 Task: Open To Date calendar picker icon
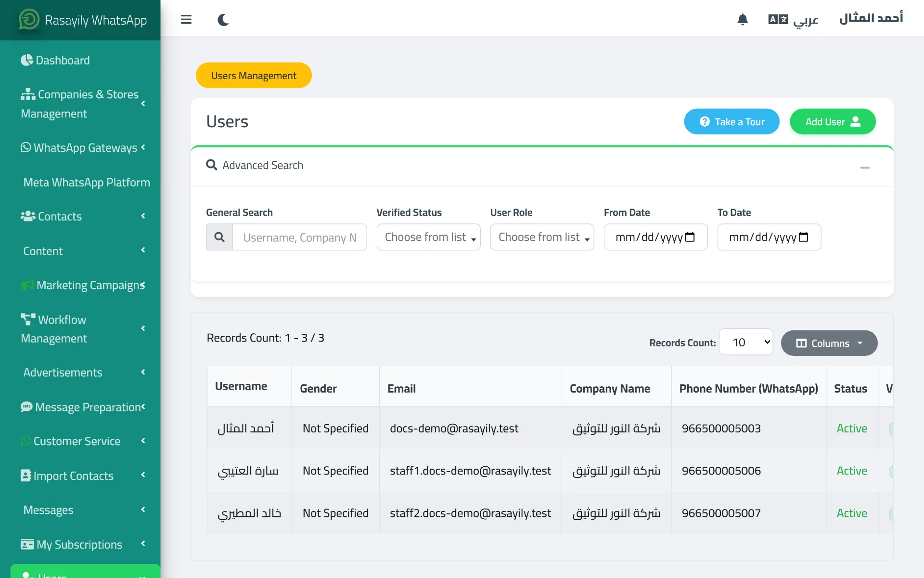click(x=803, y=237)
